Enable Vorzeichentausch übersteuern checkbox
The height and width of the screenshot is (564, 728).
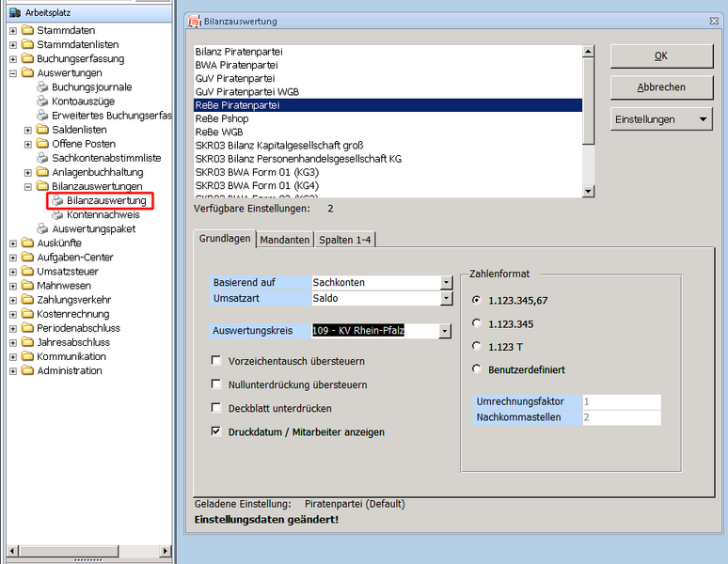tap(217, 361)
